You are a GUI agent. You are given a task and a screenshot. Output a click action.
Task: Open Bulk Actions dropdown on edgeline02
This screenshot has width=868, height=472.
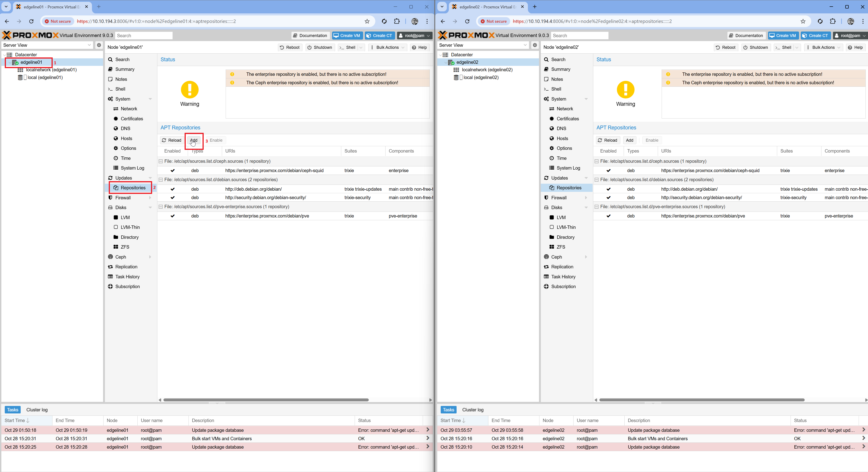[x=823, y=47]
